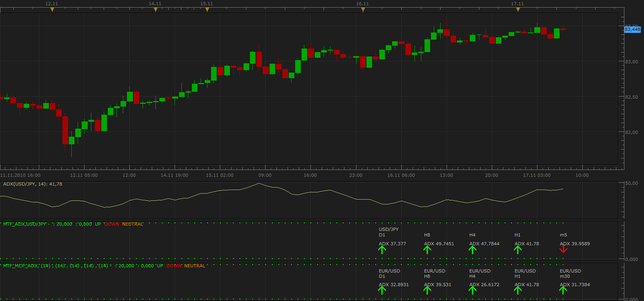Click the m5 timeframe label

[x=563, y=235]
